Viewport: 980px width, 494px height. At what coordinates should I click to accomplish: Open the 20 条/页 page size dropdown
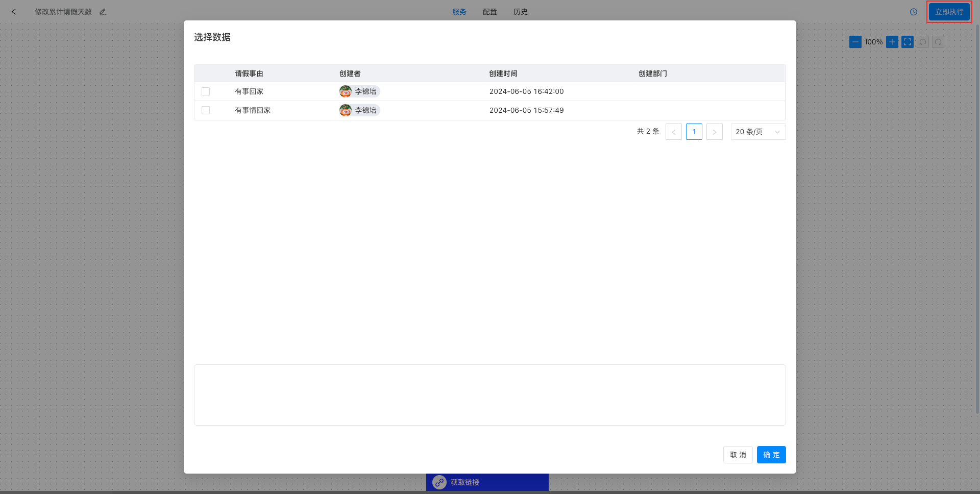click(x=758, y=132)
